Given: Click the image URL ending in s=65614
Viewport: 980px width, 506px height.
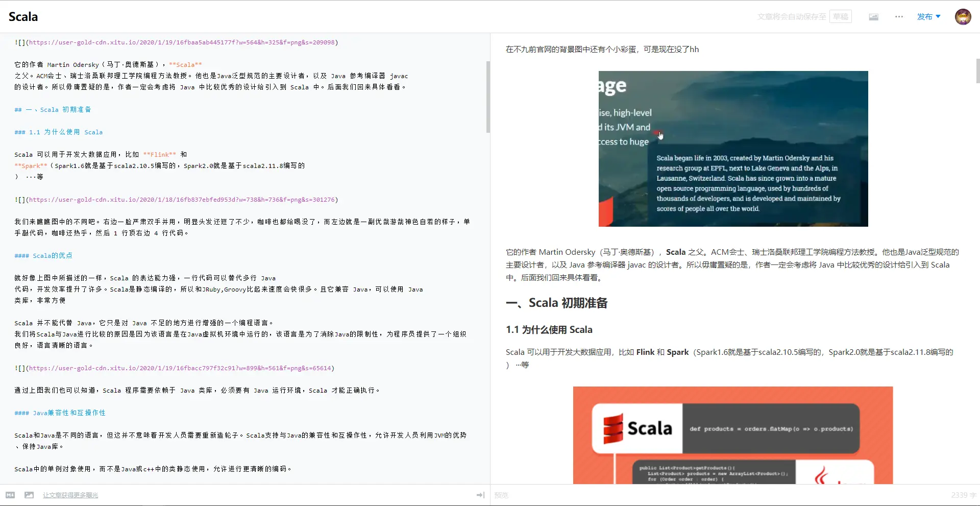Looking at the screenshot, I should [x=180, y=368].
